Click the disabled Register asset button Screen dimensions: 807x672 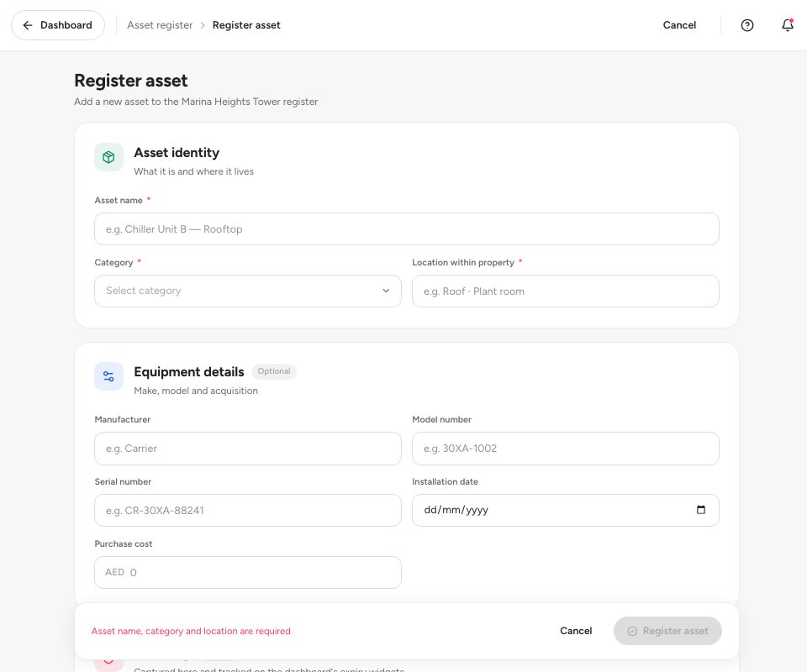667,631
